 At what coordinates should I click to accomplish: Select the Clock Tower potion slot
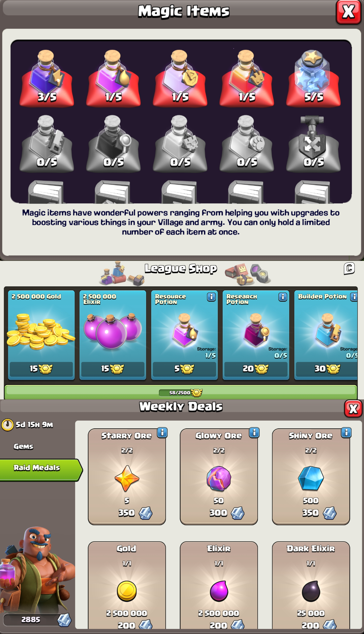point(180,78)
